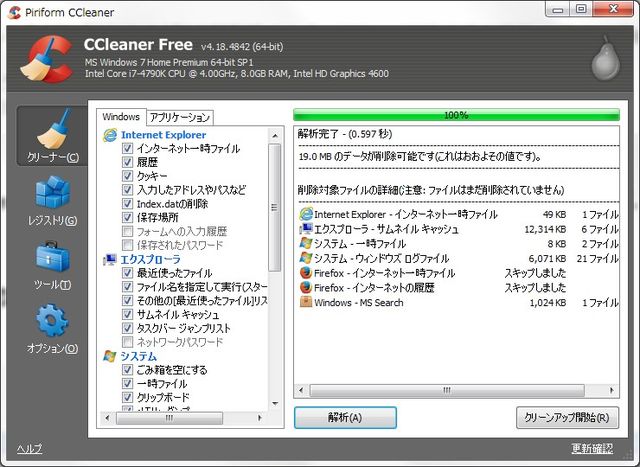Image resolution: width=640 pixels, height=467 pixels.
Task: Select the Internet Explorer category heading
Action: click(x=163, y=135)
